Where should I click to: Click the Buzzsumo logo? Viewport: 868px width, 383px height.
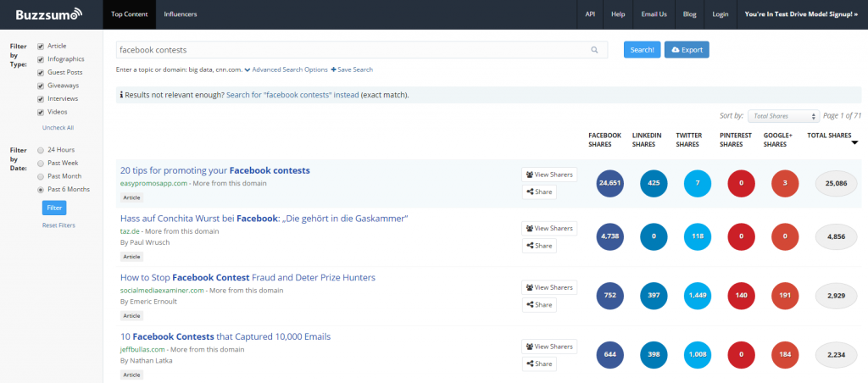pos(48,14)
